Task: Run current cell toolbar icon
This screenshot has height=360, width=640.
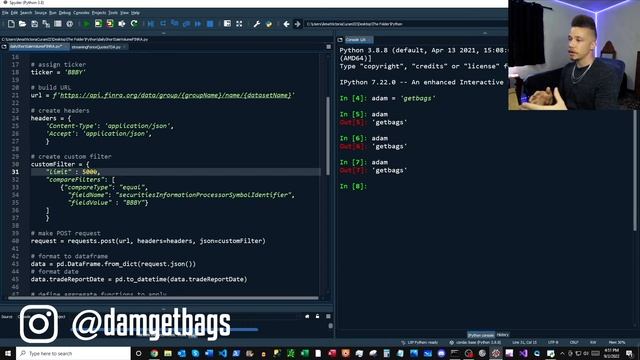Action: pyautogui.click(x=98, y=24)
